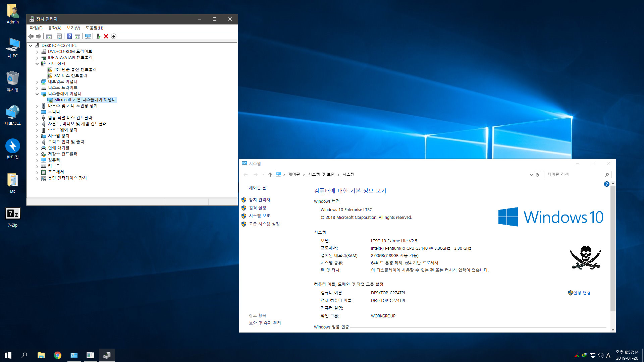Click 고급 시스템 설정 link
Image resolution: width=644 pixels, height=362 pixels.
(x=264, y=224)
